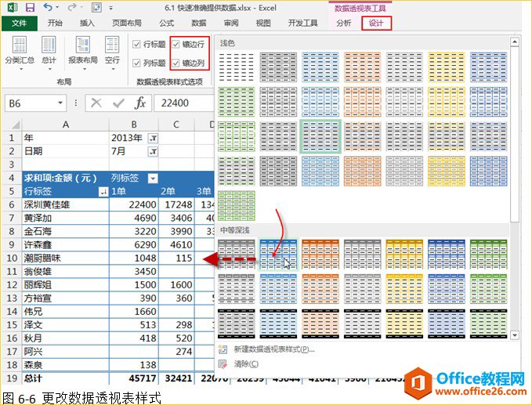Screen dimensions: 532x405
Task: Select the highlighted green-bordered light style
Action: pos(320,136)
